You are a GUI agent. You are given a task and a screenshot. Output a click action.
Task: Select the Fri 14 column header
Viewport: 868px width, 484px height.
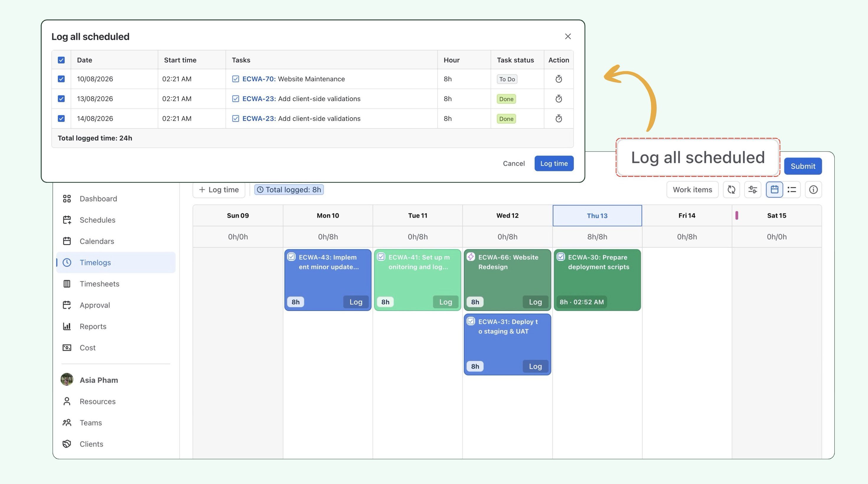(x=687, y=216)
